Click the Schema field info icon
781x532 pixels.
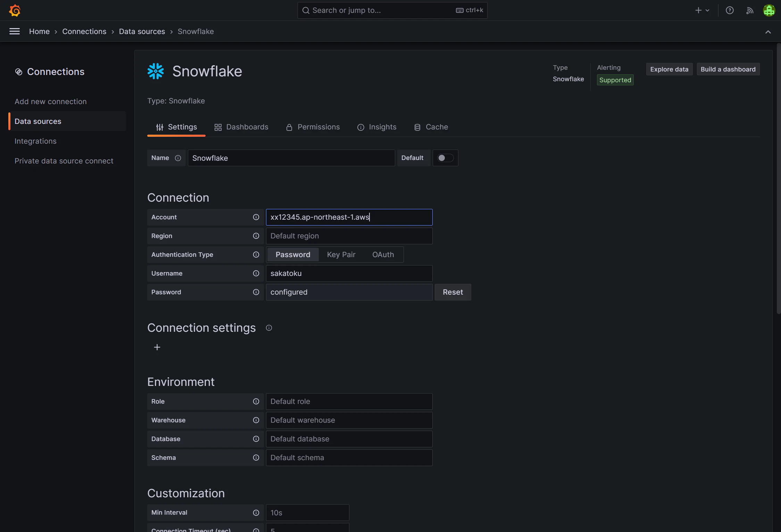tap(256, 458)
